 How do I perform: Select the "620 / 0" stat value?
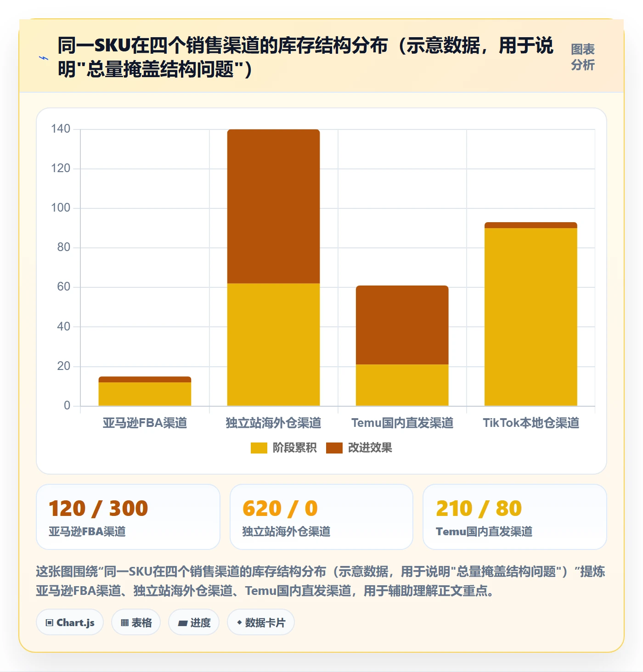280,509
